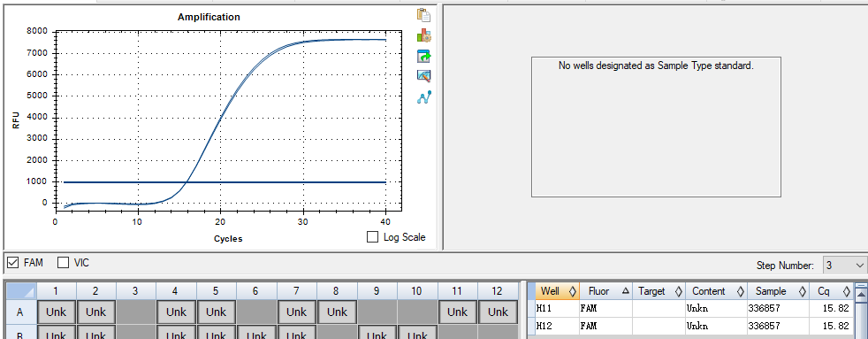
Task: Click the empty Target cell in H11 row
Action: click(659, 309)
